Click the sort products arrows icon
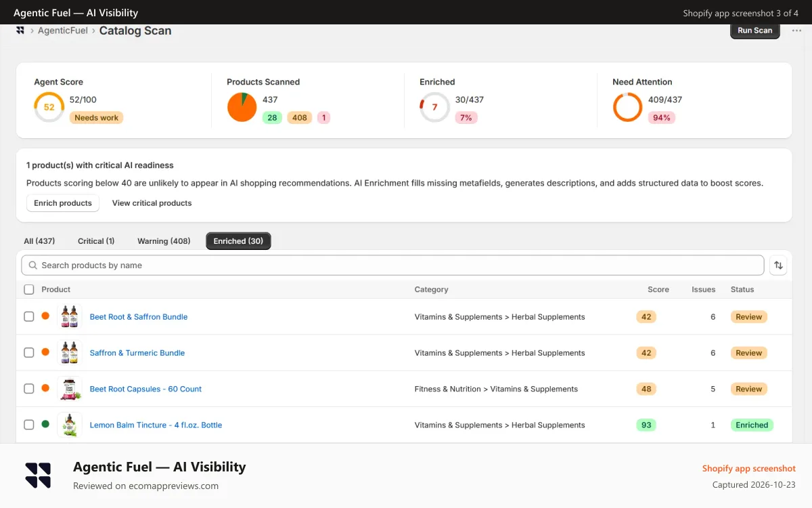 tap(778, 266)
